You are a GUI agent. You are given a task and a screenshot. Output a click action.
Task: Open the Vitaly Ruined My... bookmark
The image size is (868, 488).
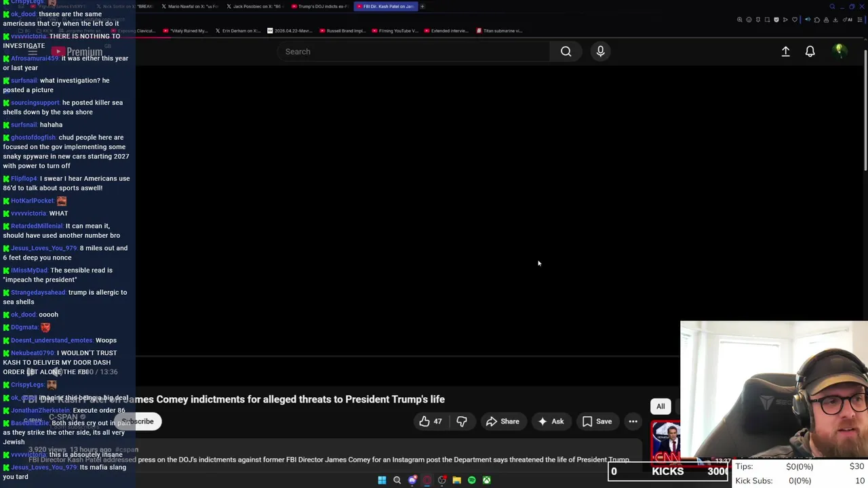point(185,30)
